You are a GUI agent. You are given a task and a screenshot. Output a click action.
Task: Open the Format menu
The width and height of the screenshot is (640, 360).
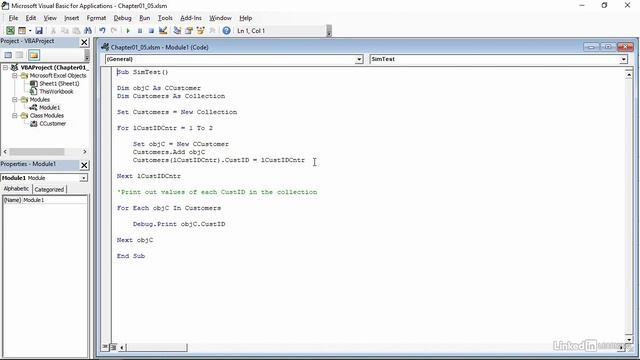coord(96,18)
